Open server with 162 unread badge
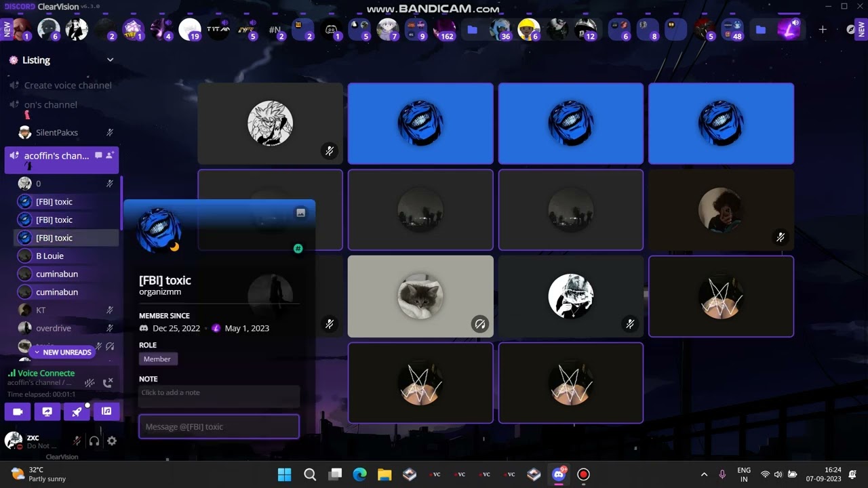The width and height of the screenshot is (868, 488). point(444,29)
